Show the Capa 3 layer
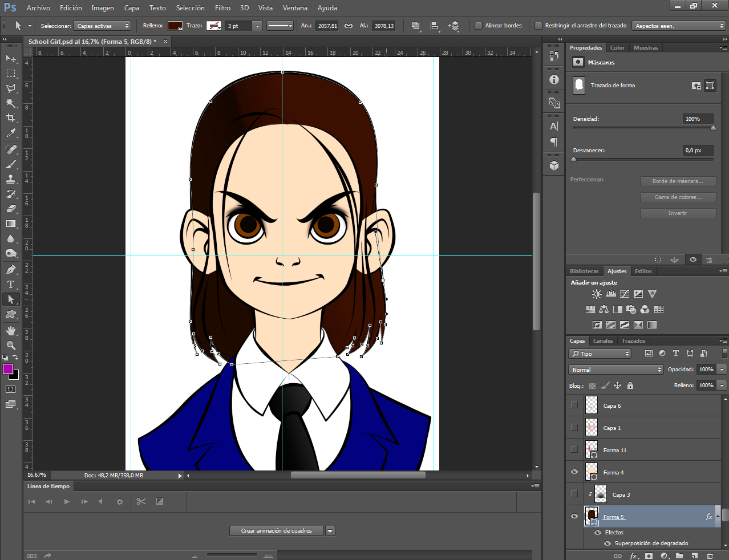The width and height of the screenshot is (729, 560). point(574,494)
